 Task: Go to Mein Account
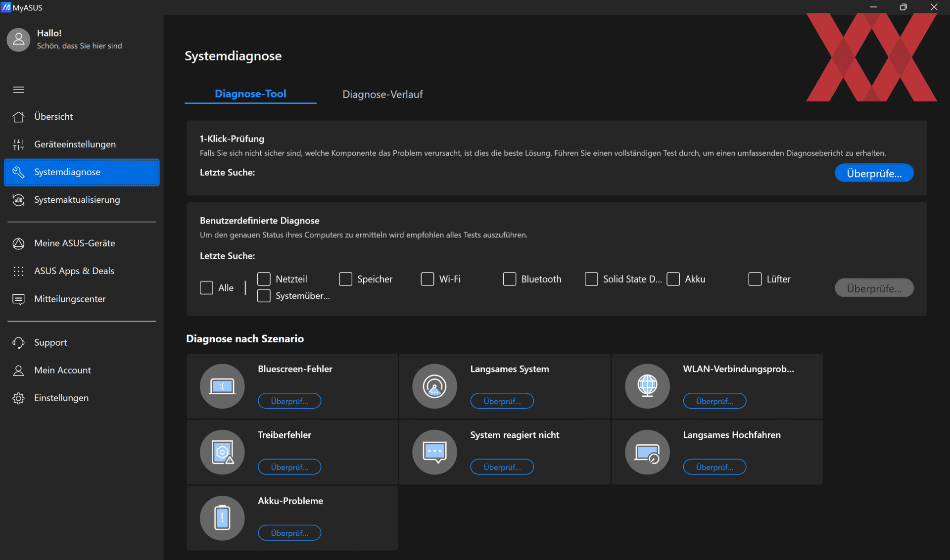[82, 371]
